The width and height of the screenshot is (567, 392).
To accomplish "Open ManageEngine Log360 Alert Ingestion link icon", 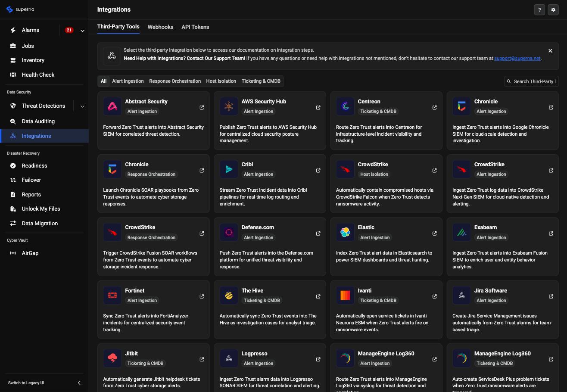I will coord(434,359).
